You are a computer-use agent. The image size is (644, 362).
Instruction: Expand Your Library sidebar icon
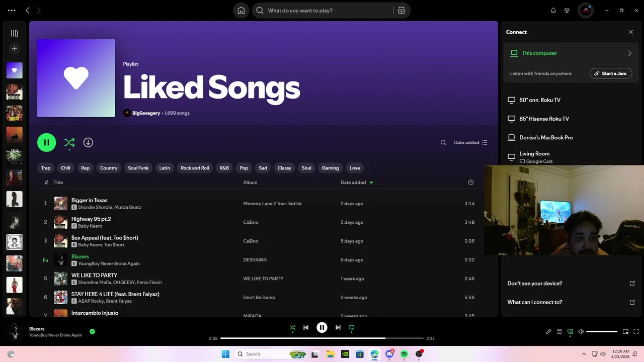tap(14, 33)
